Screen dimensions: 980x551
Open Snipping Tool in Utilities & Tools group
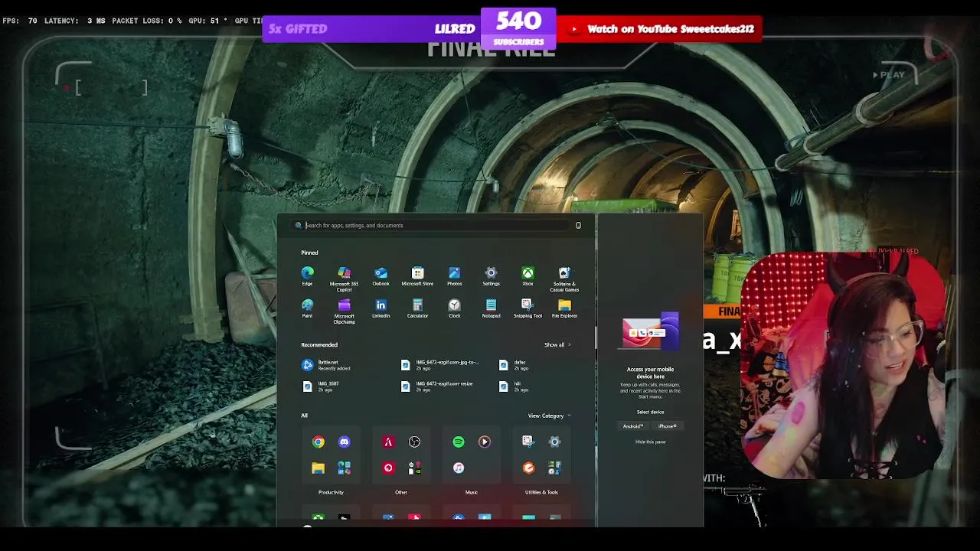[528, 442]
